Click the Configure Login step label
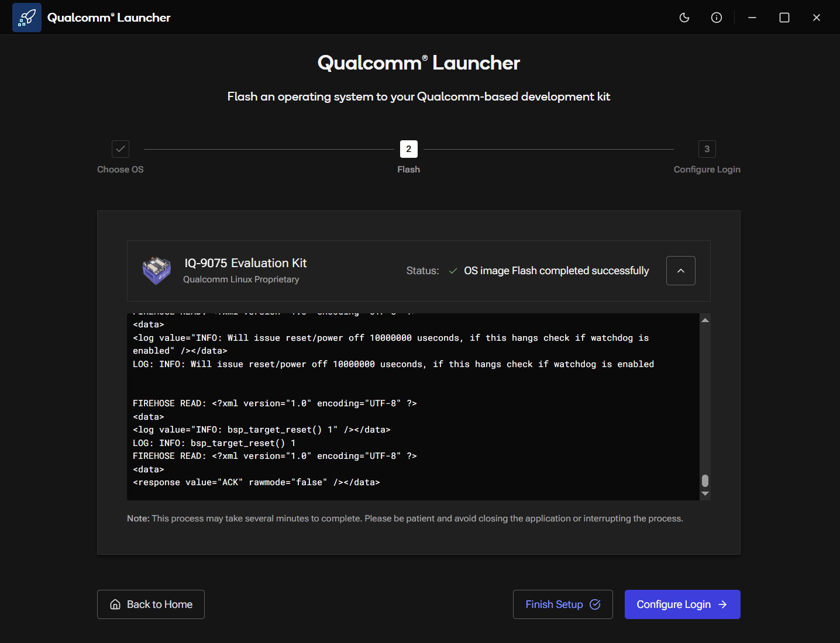840x643 pixels. pos(707,170)
